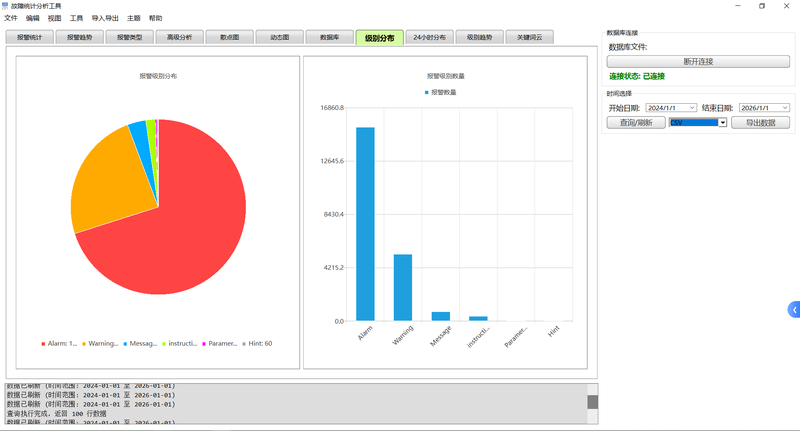This screenshot has height=431, width=800.
Task: Click the Warning legend entry under pie chart
Action: click(100, 343)
